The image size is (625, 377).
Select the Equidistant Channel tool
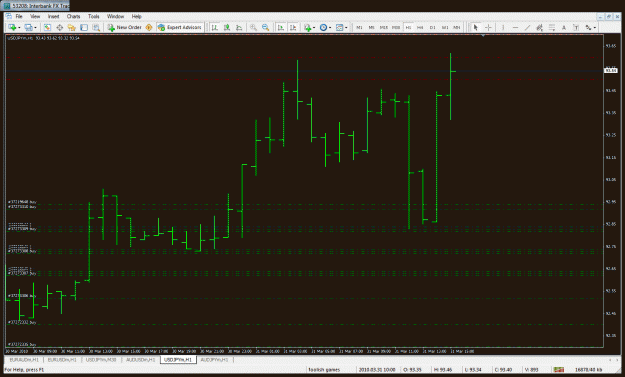[540, 27]
